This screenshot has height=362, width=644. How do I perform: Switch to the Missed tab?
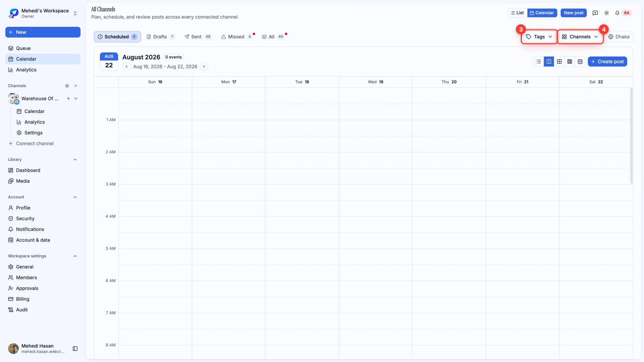coord(236,37)
